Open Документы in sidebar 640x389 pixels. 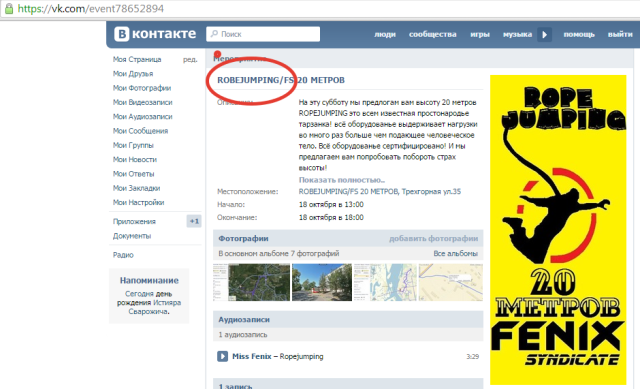pyautogui.click(x=132, y=236)
